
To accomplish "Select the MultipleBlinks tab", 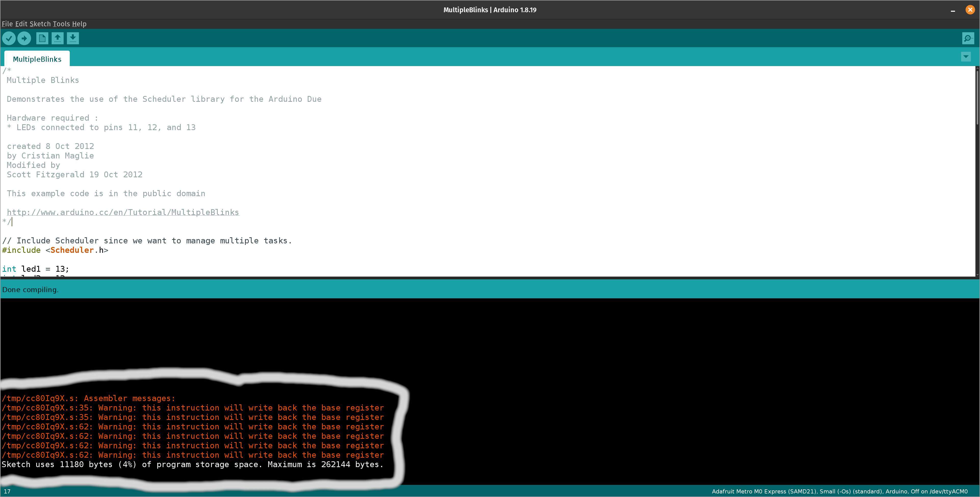I will (37, 59).
